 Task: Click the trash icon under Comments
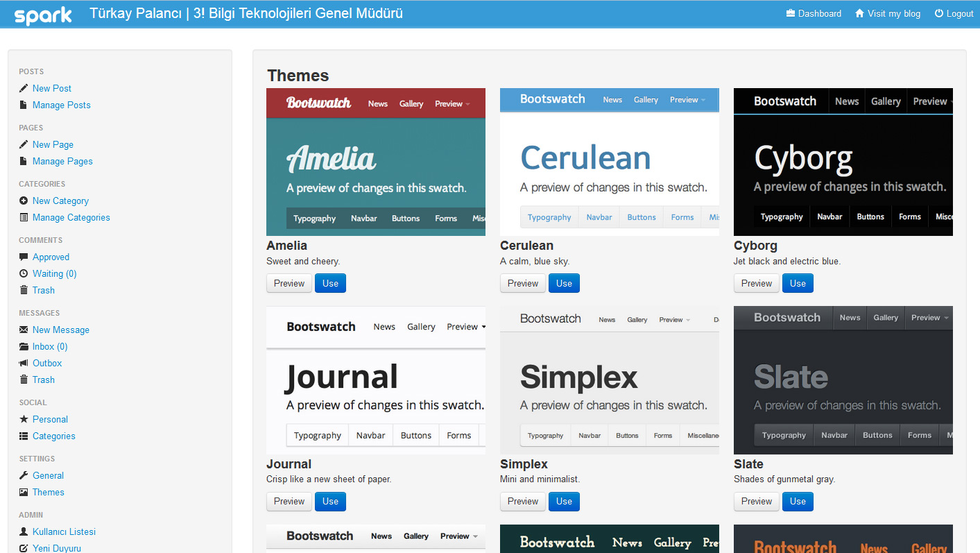point(24,290)
